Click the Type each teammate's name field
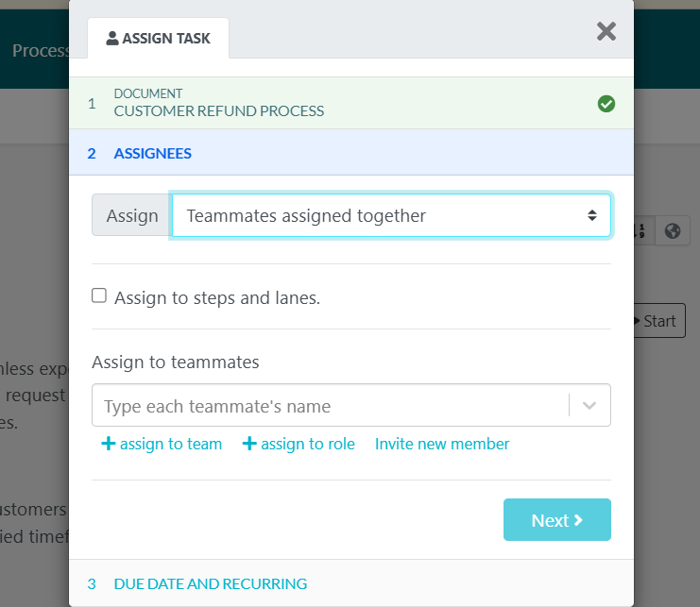This screenshot has height=607, width=700. (331, 406)
